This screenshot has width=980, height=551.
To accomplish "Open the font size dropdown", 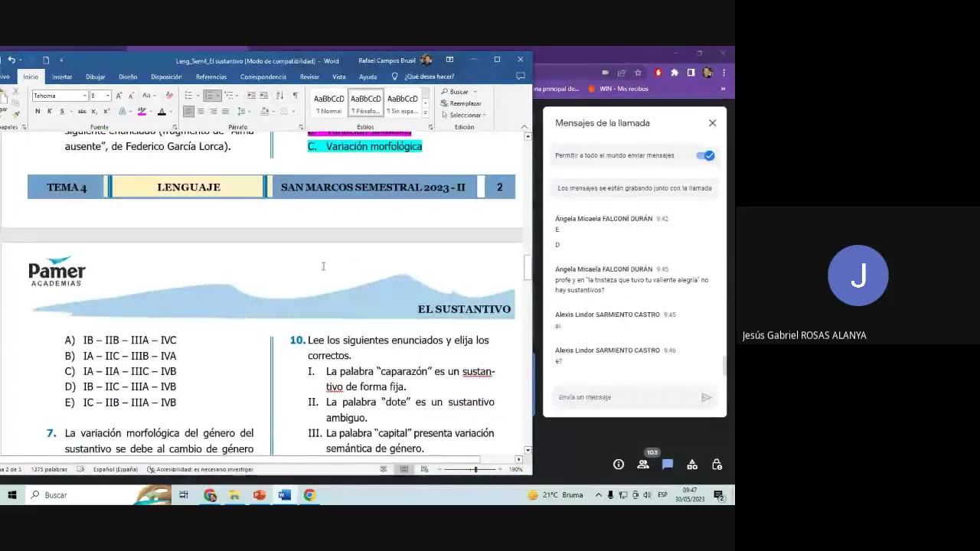I will [108, 96].
